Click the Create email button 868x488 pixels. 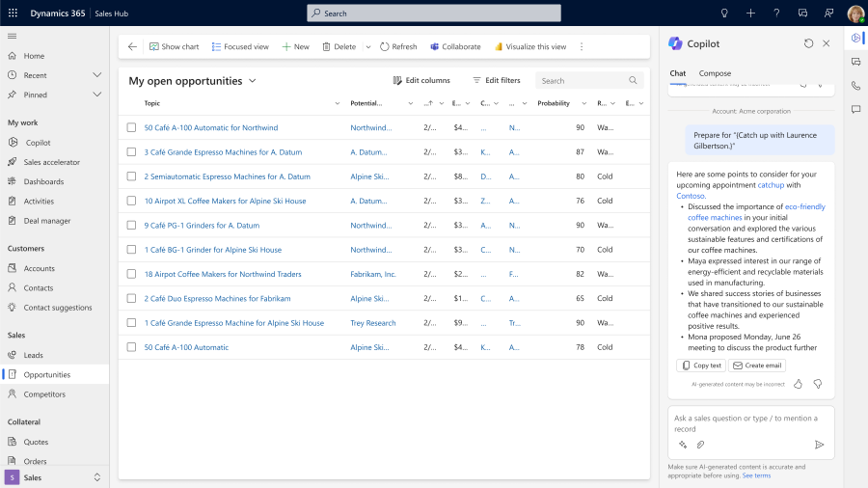pos(757,366)
